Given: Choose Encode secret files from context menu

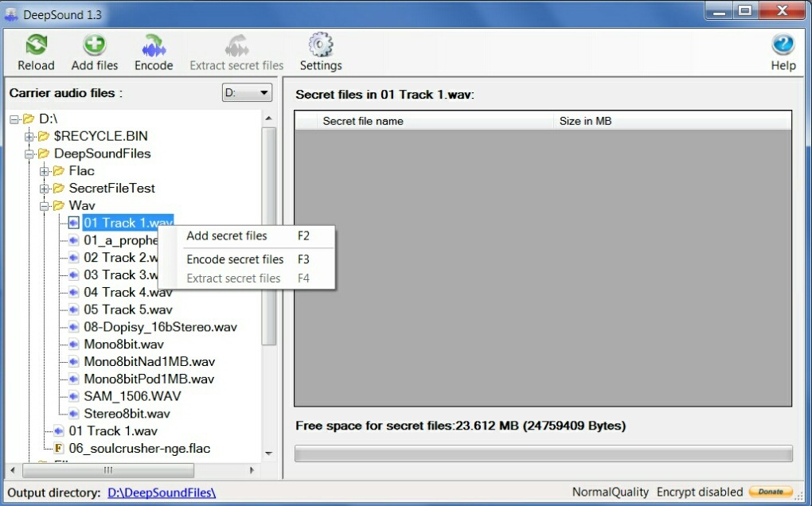Looking at the screenshot, I should (x=235, y=259).
